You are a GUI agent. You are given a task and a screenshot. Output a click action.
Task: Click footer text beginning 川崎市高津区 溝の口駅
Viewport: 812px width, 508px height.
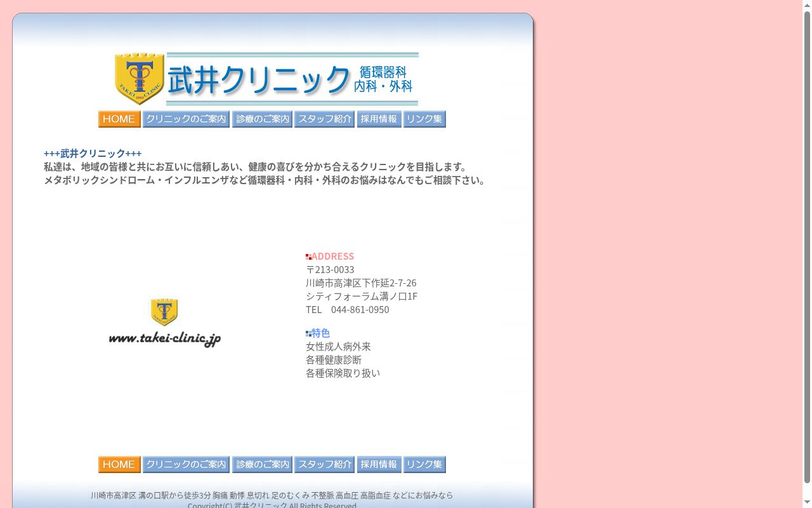click(x=272, y=495)
